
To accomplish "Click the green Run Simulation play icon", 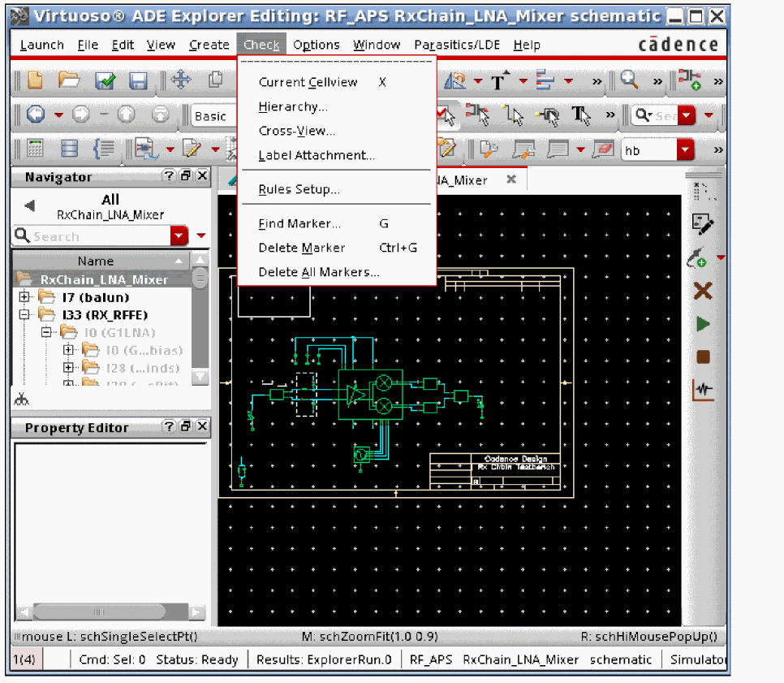I will tap(703, 324).
